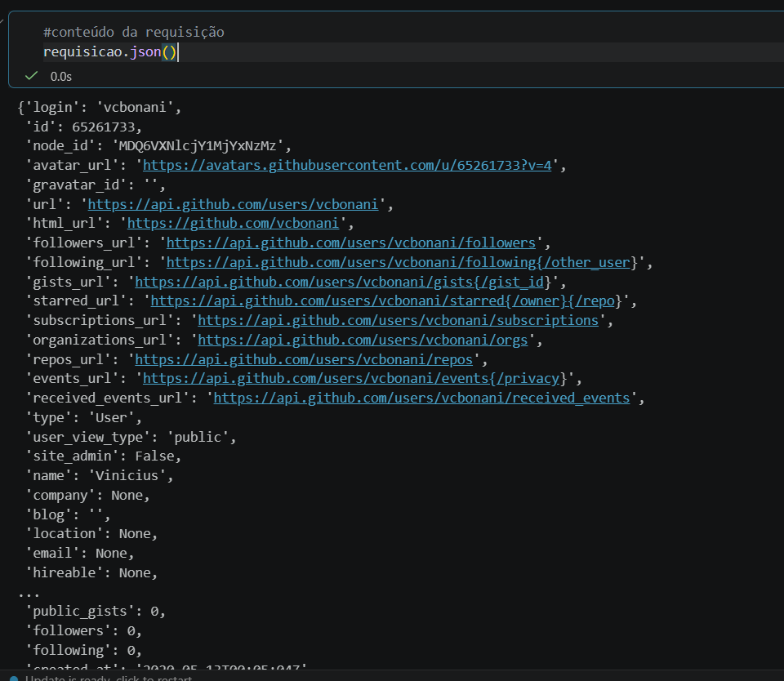Open the received_events_url link

421,398
